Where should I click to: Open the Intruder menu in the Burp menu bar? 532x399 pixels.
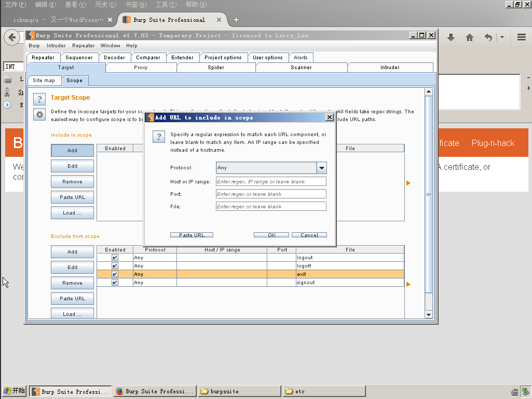[56, 46]
